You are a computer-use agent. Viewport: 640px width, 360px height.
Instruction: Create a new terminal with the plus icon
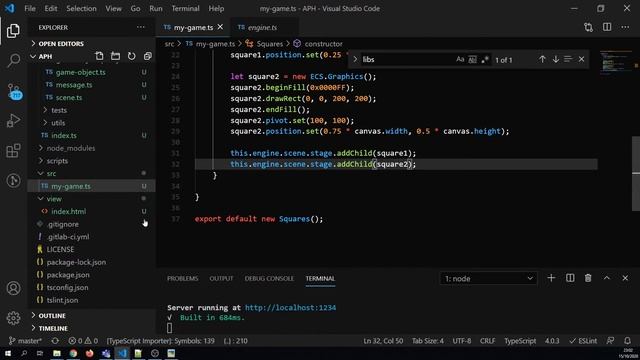[x=551, y=278]
